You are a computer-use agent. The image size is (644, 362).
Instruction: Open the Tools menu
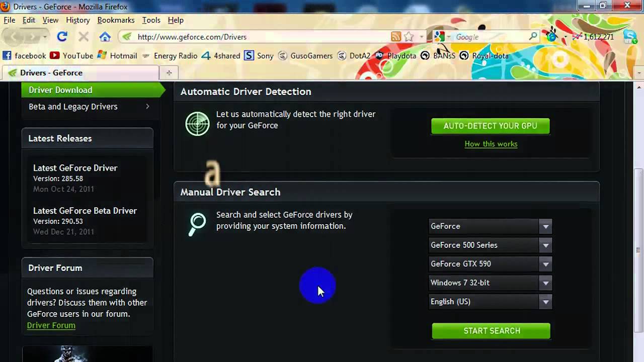151,20
